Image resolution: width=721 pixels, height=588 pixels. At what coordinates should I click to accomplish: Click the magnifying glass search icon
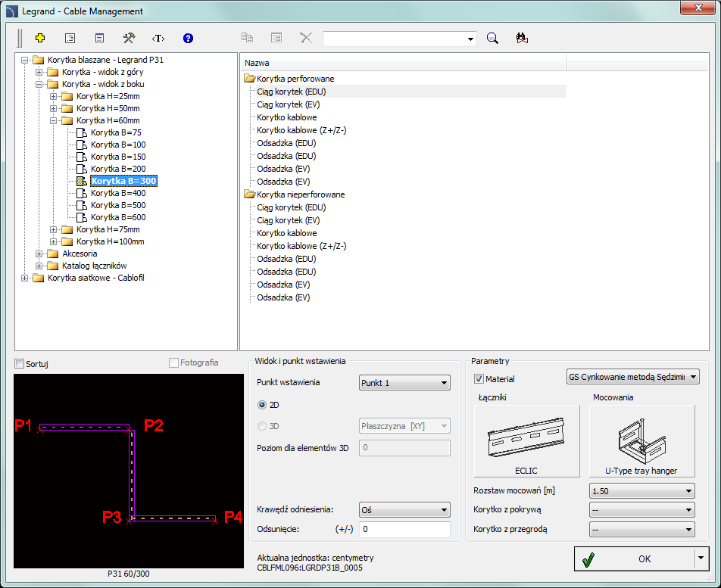pyautogui.click(x=492, y=38)
